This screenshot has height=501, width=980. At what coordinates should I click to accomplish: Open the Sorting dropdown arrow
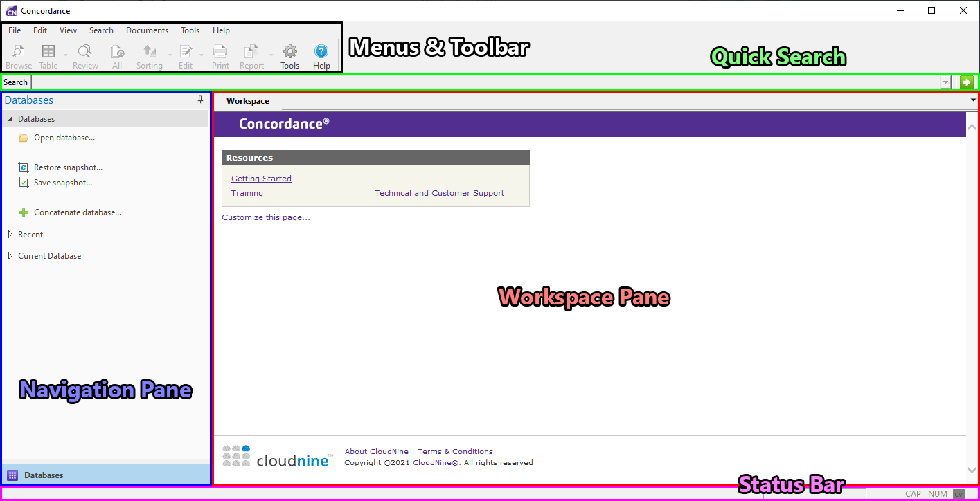170,54
